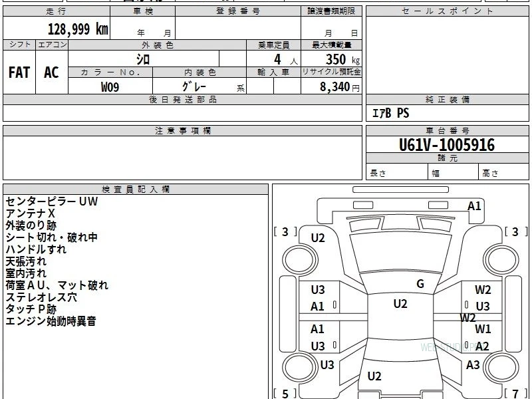
Task: Select the 幅 dimension label
Action: [x=436, y=174]
